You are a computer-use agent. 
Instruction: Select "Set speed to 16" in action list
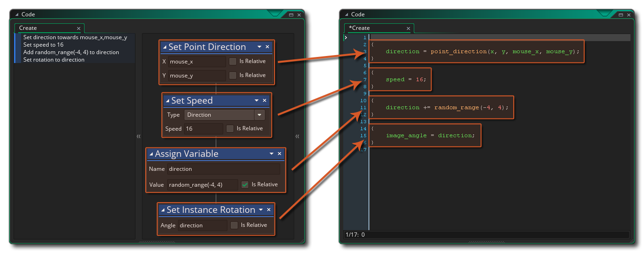43,45
